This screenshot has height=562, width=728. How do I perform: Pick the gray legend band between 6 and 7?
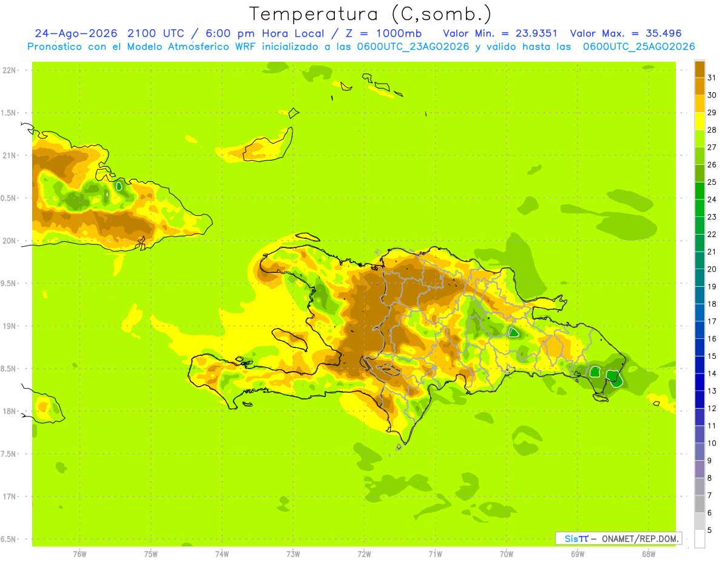pos(699,504)
